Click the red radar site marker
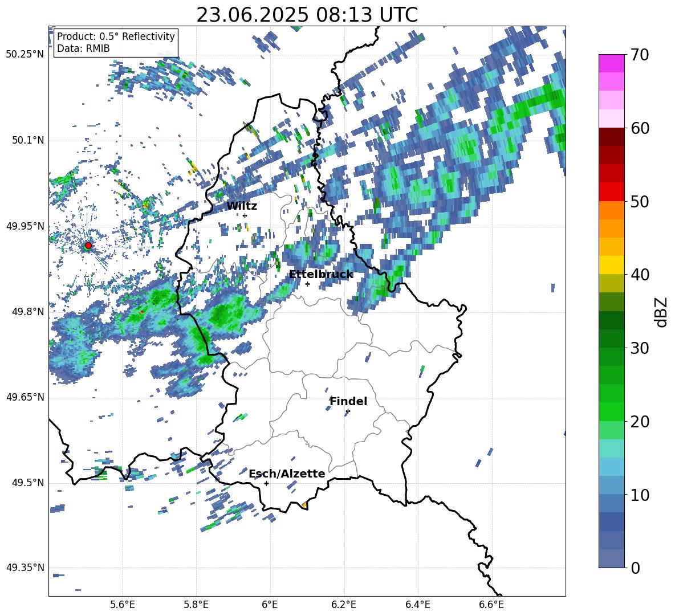Image resolution: width=675 pixels, height=616 pixels. (x=88, y=246)
